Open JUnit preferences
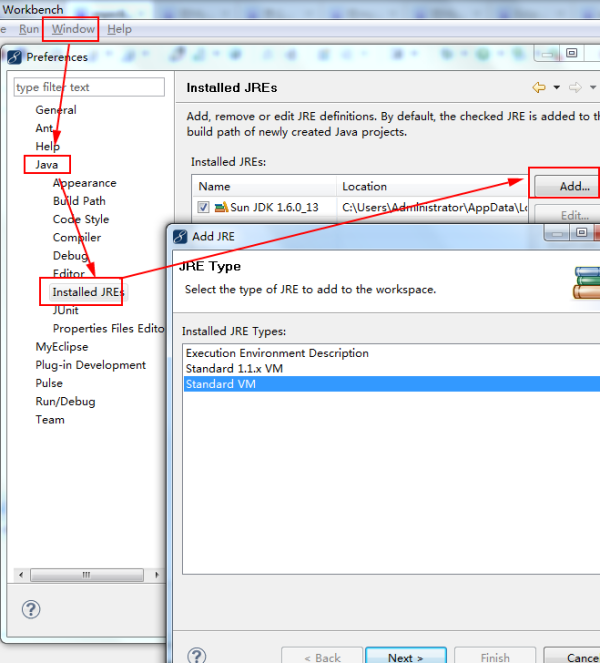 [x=66, y=310]
